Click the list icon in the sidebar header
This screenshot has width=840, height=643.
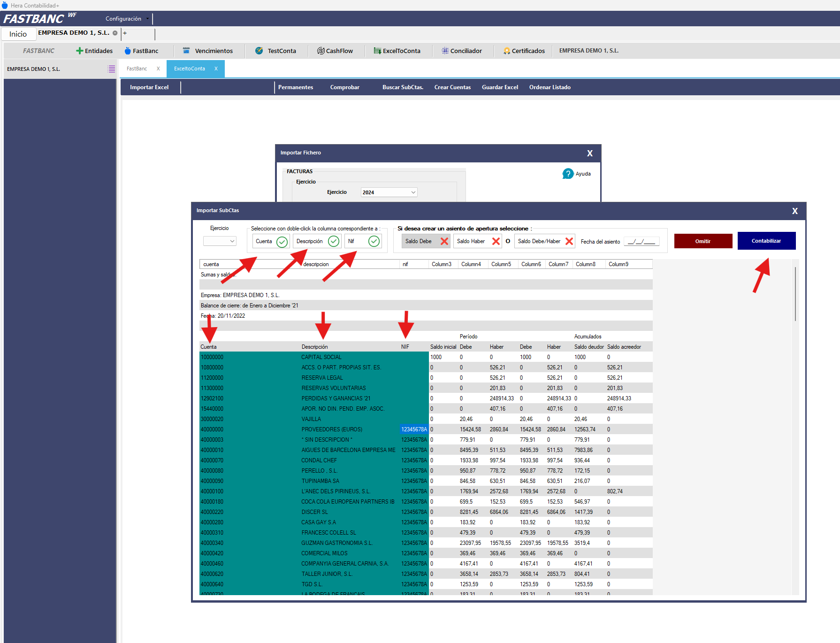point(111,69)
